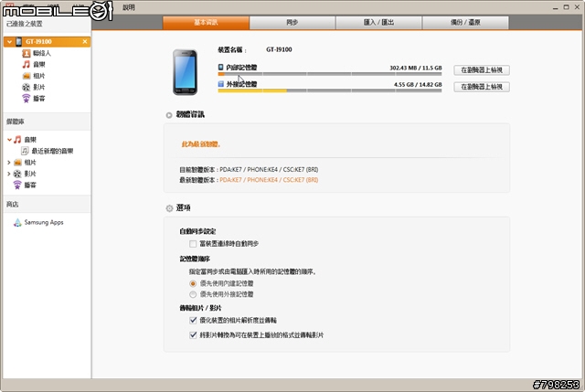Click 在瀏覽器上檢視 for internal memory

482,70
